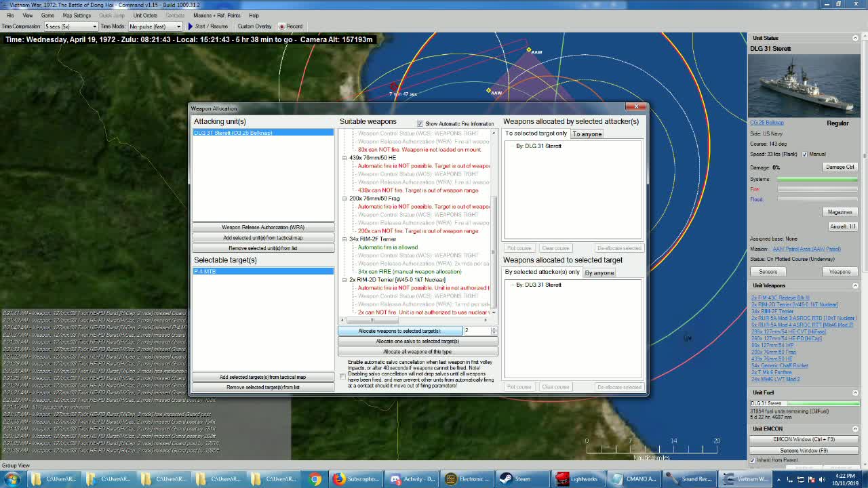Click the Systems status bar
Screen dimensions: 868x488
pyautogui.click(x=818, y=179)
